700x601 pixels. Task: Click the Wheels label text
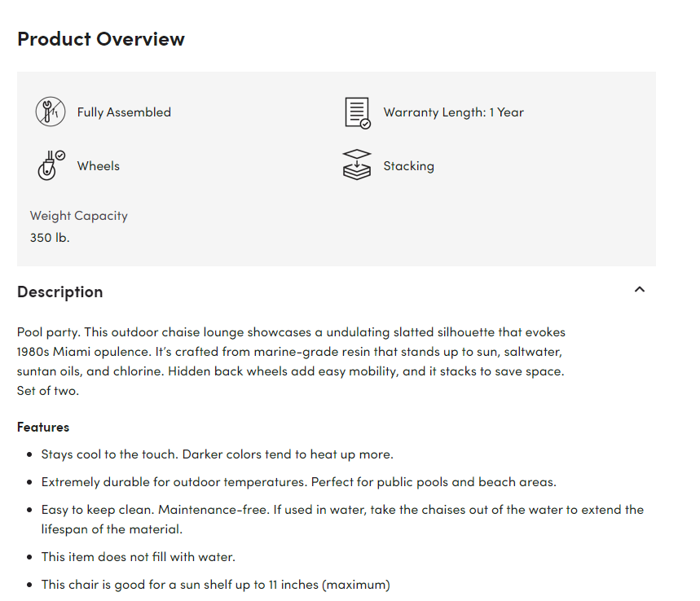(x=99, y=166)
